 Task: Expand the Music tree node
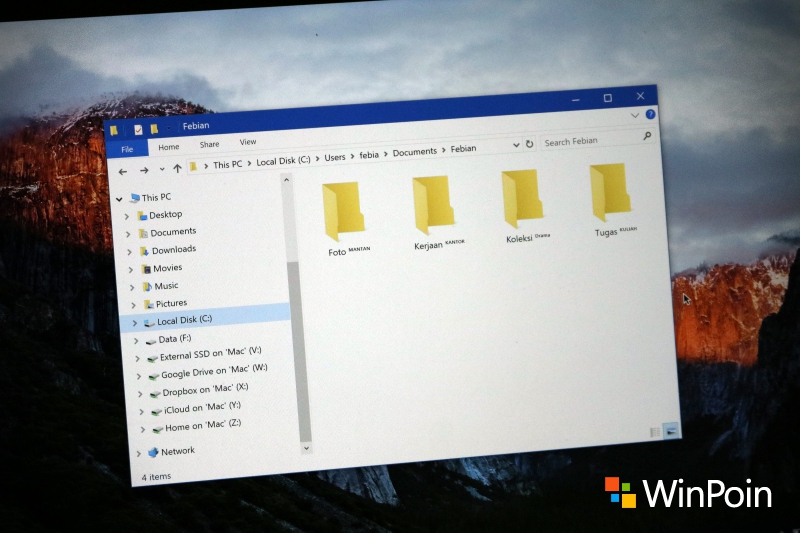132,288
